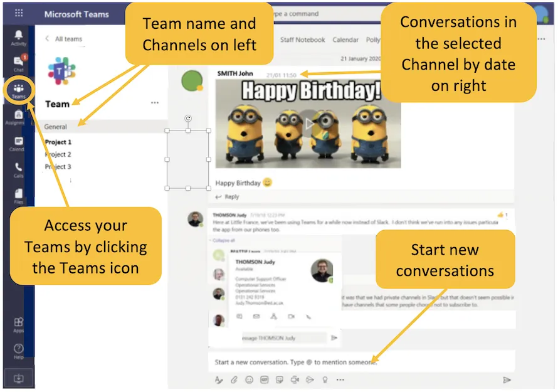The image size is (558, 392).
Task: Open the Activity feed in sidebar
Action: [x=18, y=37]
